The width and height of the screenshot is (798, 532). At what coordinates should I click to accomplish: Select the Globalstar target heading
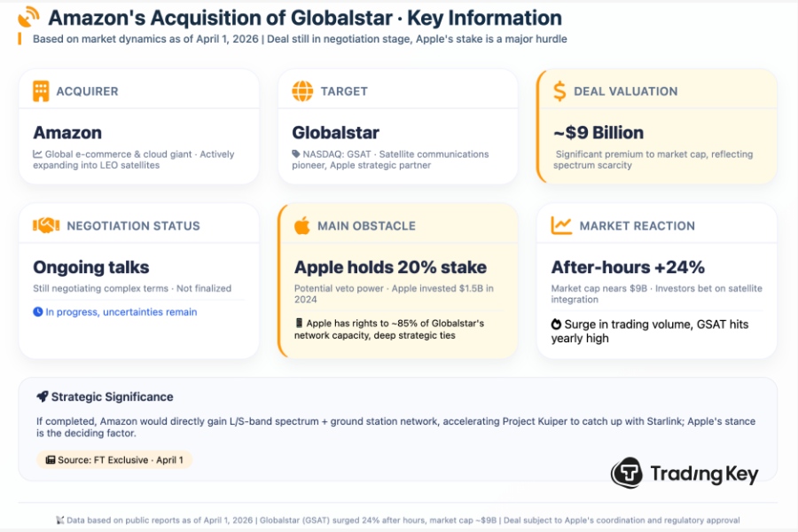tap(335, 133)
